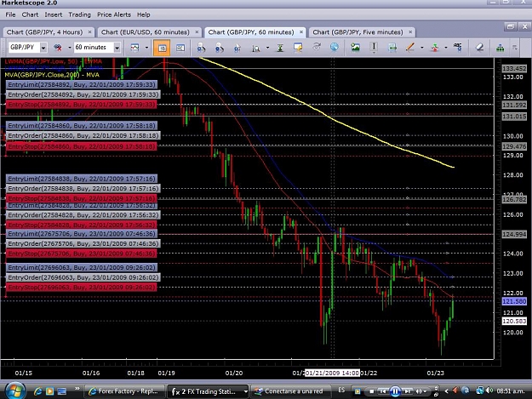The width and height of the screenshot is (532, 399).
Task: Open toolbar options at far right end
Action: (515, 48)
